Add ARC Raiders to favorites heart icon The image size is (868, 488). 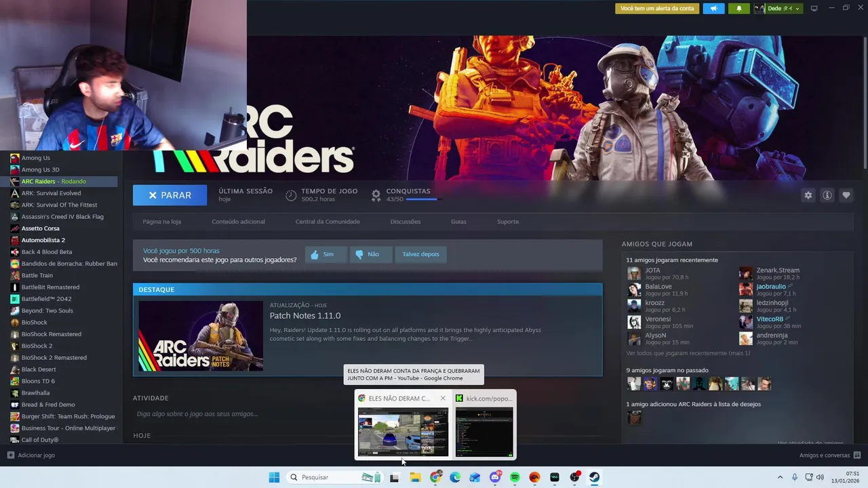pos(846,195)
